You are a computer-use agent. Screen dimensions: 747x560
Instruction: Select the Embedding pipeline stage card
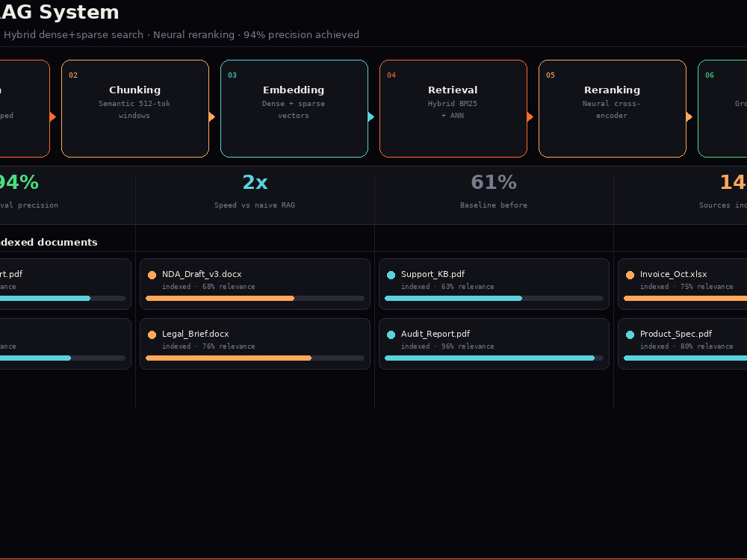coord(294,108)
